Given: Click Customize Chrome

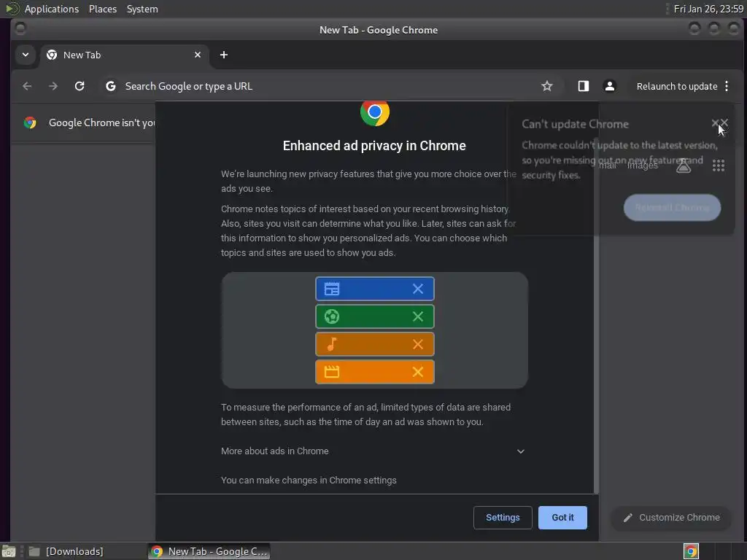Looking at the screenshot, I should tap(671, 518).
